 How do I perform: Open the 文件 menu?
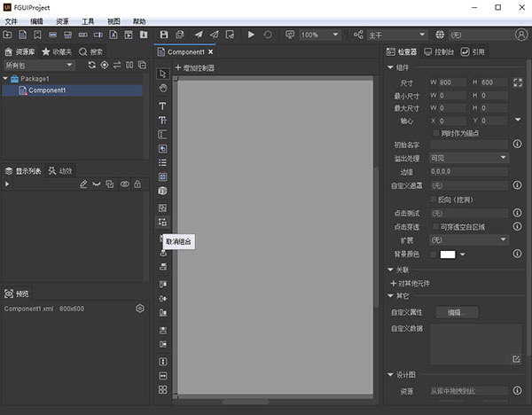tap(11, 21)
